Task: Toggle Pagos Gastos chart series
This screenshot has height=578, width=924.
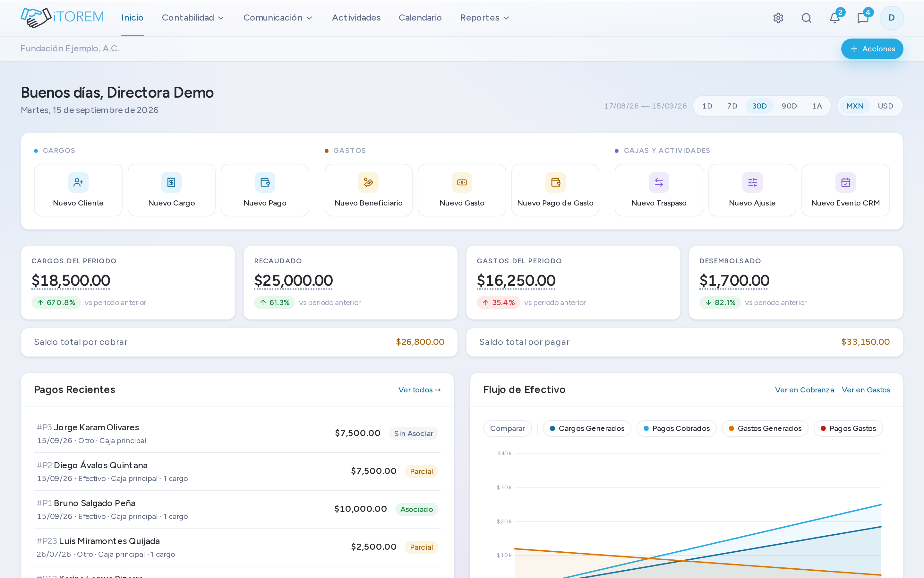Action: pyautogui.click(x=848, y=429)
